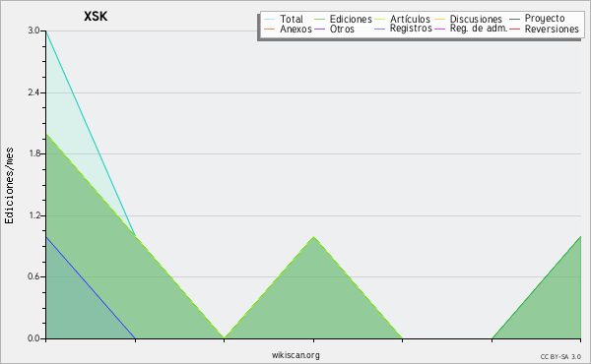Click the chart title XSK

(96, 16)
